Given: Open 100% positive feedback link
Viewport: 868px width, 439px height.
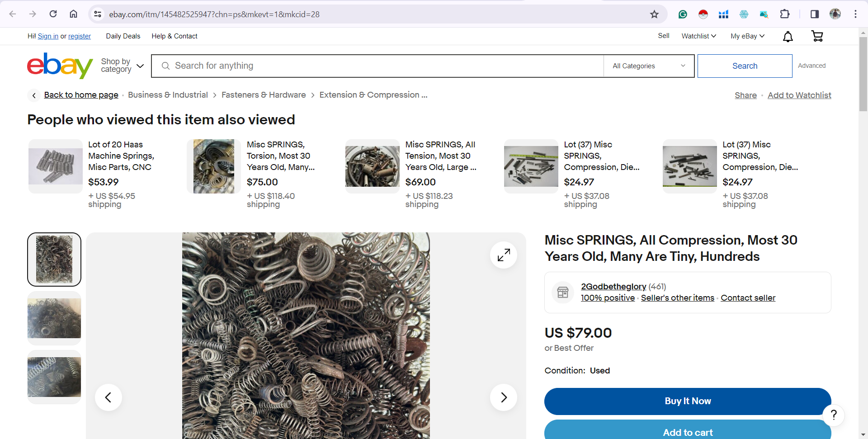Looking at the screenshot, I should click(x=608, y=298).
